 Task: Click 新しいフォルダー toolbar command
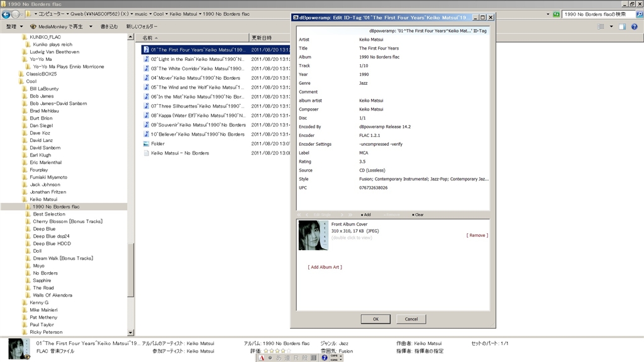[x=142, y=26]
